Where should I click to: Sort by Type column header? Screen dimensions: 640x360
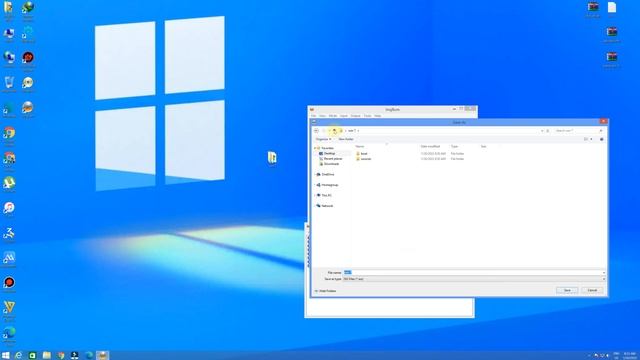click(454, 146)
